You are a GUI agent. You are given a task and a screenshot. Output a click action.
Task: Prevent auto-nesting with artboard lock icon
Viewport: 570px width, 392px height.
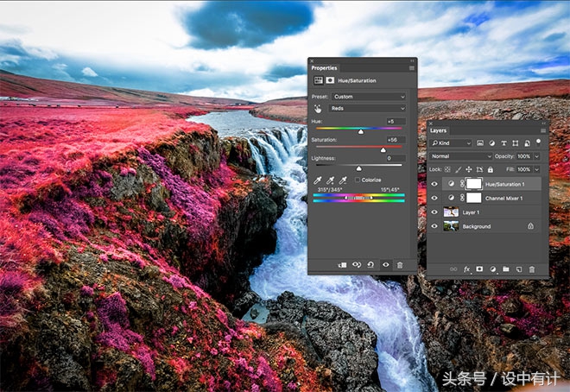[479, 169]
